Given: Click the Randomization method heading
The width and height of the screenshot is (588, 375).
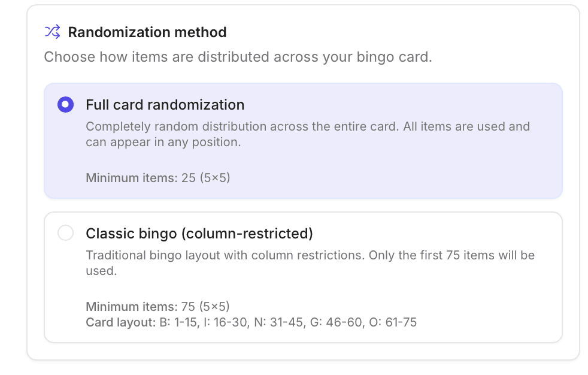Looking at the screenshot, I should point(147,32).
